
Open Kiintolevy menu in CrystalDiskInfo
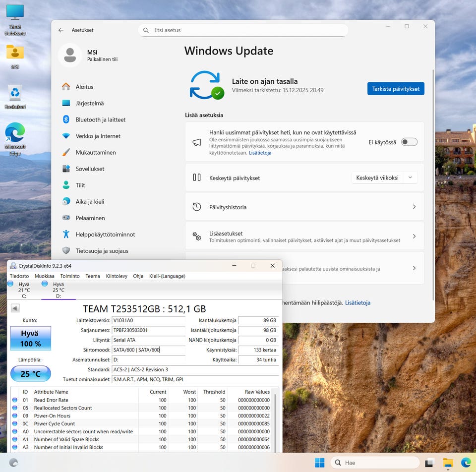(x=117, y=276)
